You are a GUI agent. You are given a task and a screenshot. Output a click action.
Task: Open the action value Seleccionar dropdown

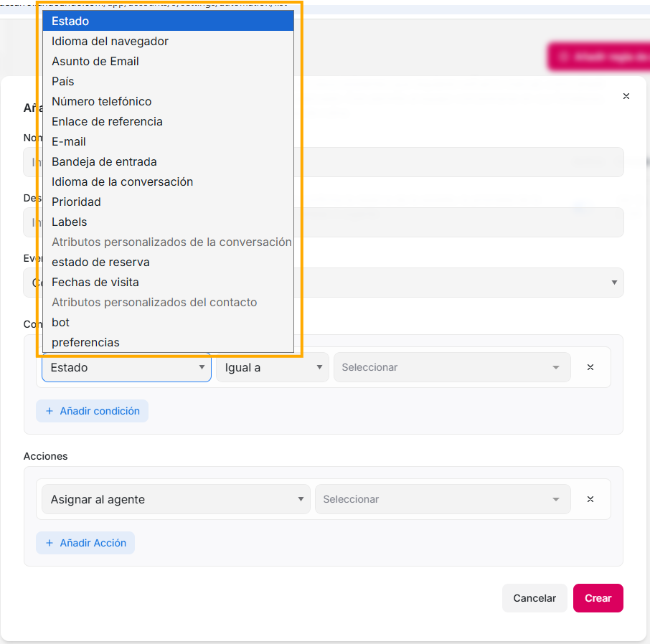pos(443,499)
